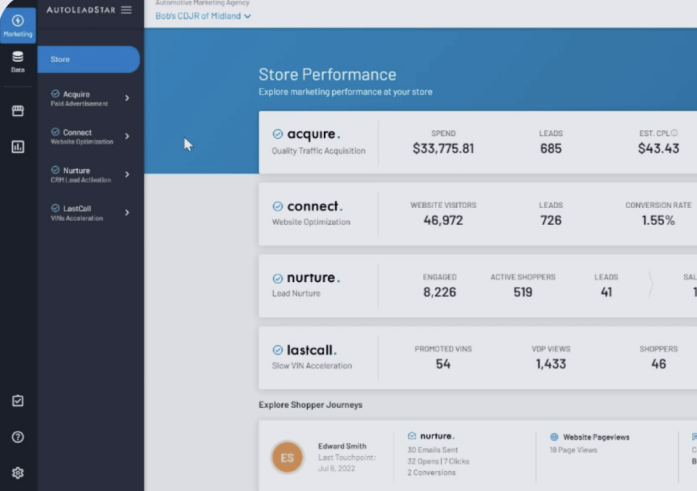Open the Bob's CDJR of Midland dealership dropdown
Viewport: 697px width, 491px height.
coord(203,16)
